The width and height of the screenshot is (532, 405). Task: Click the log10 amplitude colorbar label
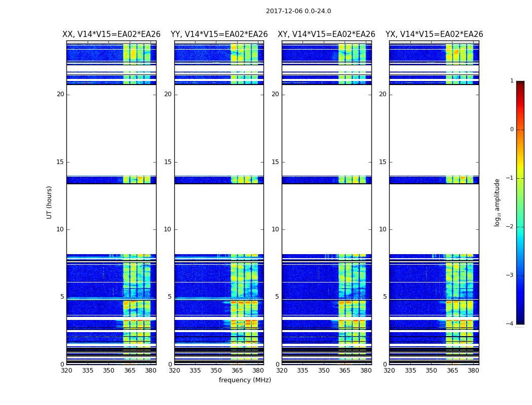click(497, 202)
